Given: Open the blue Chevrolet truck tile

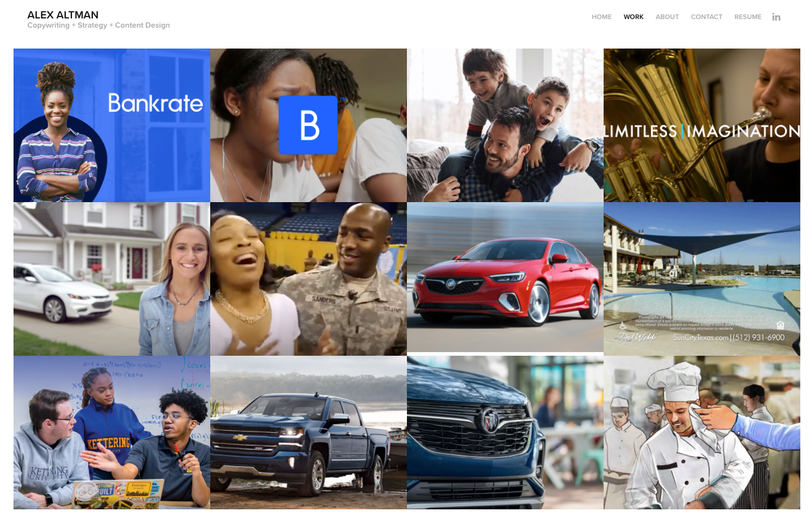Looking at the screenshot, I should click(309, 433).
